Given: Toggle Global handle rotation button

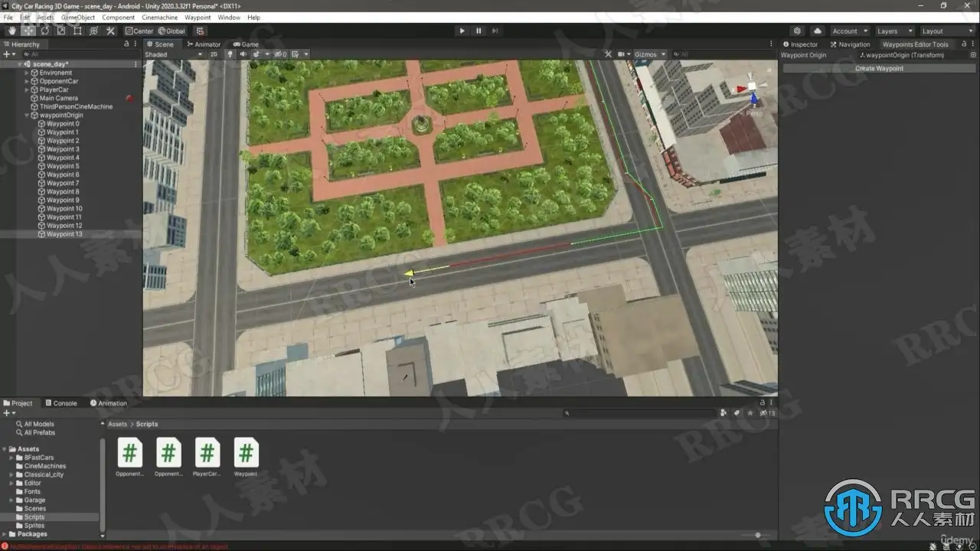Looking at the screenshot, I should (171, 31).
